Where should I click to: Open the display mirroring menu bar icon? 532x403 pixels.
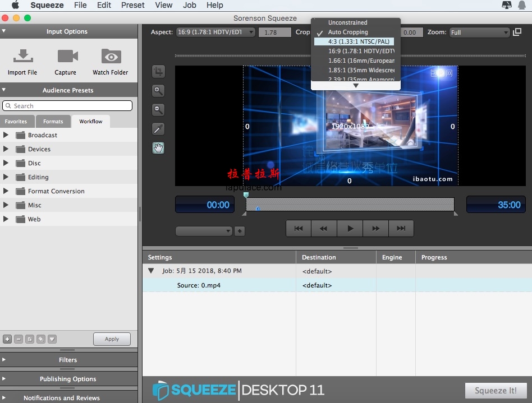pyautogui.click(x=507, y=5)
